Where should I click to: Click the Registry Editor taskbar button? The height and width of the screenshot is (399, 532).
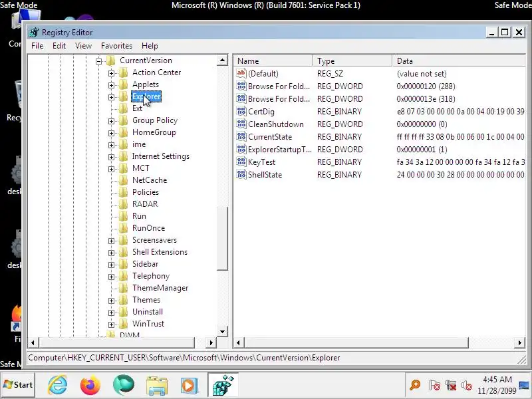point(223,385)
